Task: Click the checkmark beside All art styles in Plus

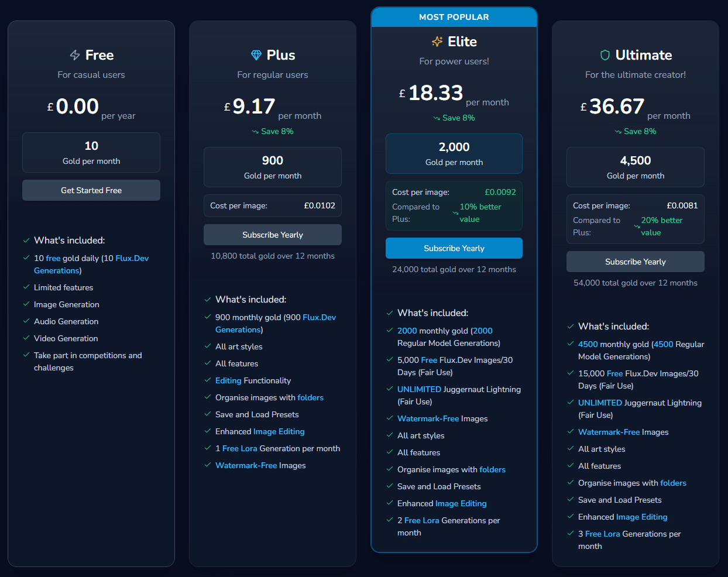Action: (x=207, y=346)
